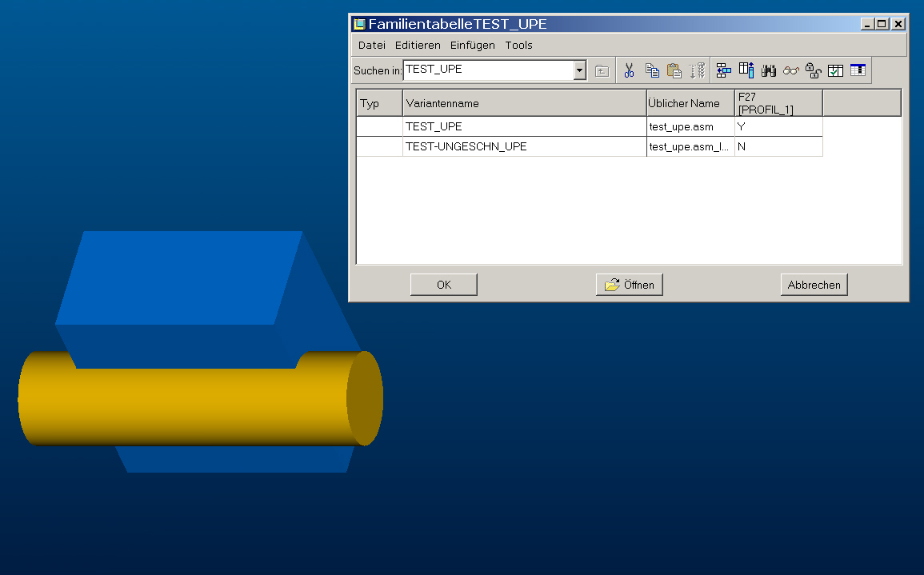Viewport: 924px width, 575px height.
Task: Click the F27 [PROFIL_1] column header
Action: coord(778,103)
